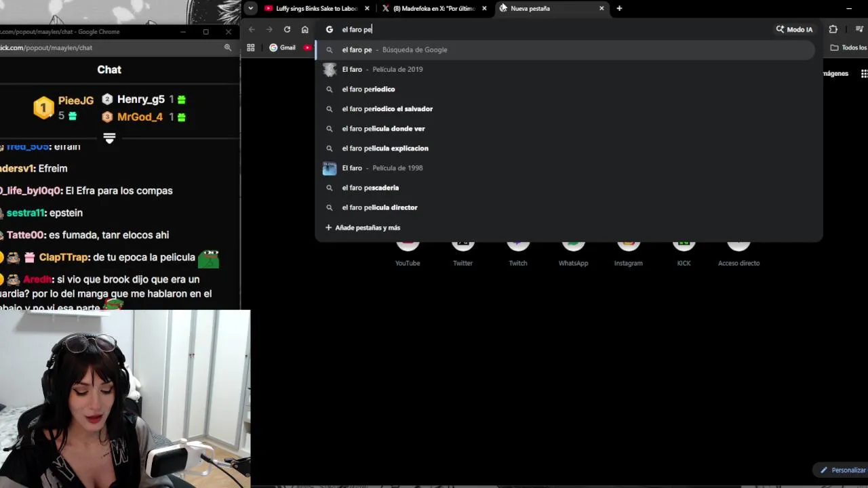Open the Gmail bookmark

tap(282, 47)
